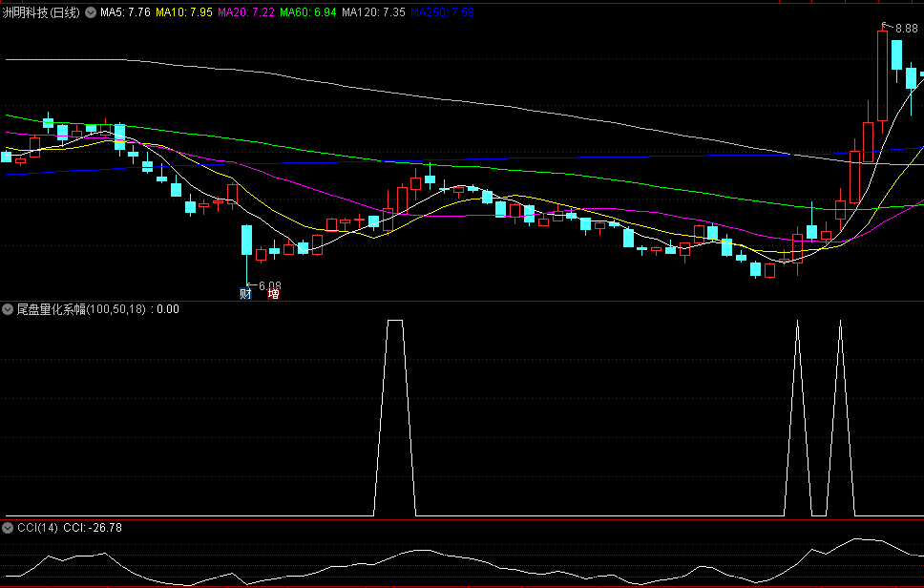The height and width of the screenshot is (588, 924).
Task: Click the yellow MA10: 7.95 label
Action: (x=184, y=12)
